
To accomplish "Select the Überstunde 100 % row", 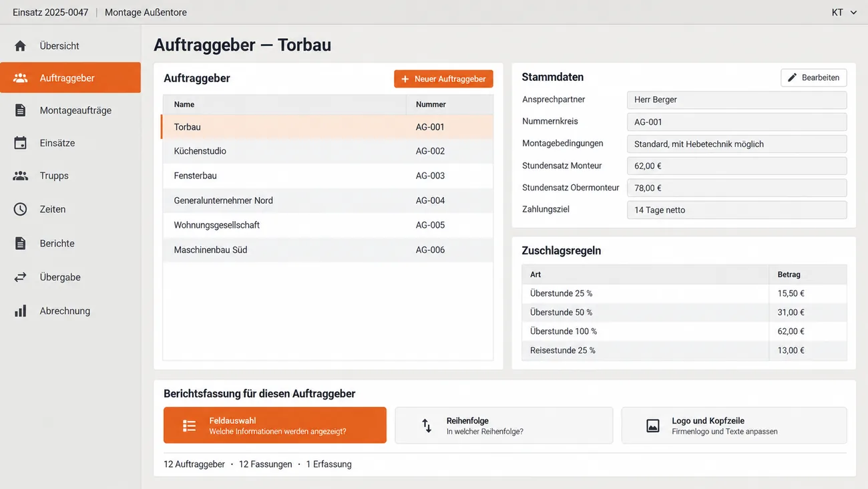I will [x=684, y=331].
